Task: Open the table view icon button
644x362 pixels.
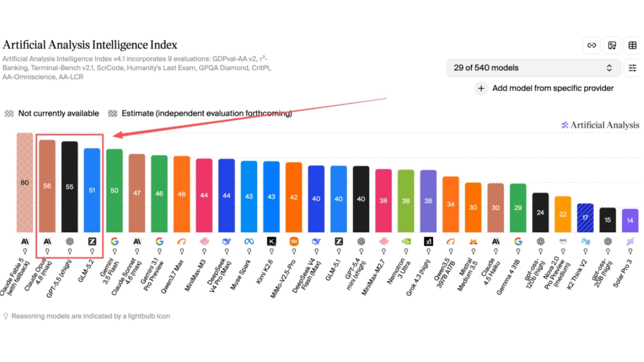Action: pos(632,46)
